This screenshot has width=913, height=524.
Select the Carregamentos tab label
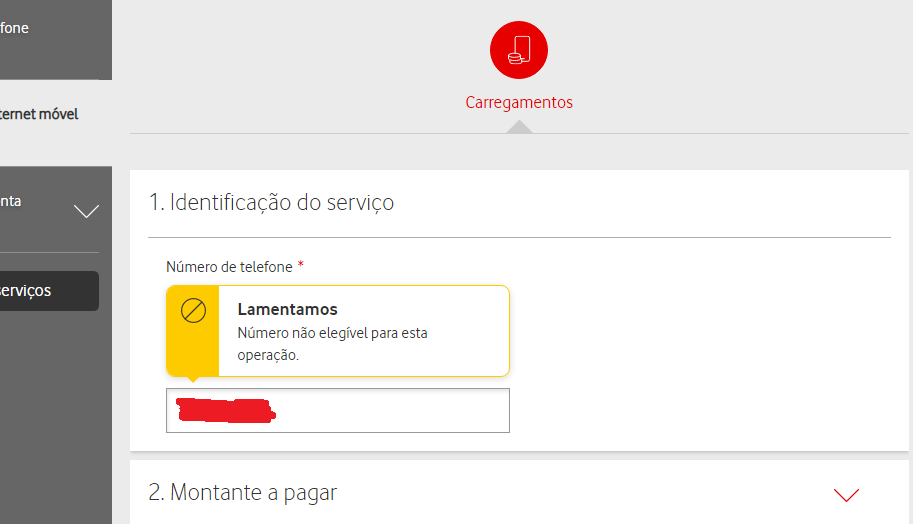tap(519, 102)
